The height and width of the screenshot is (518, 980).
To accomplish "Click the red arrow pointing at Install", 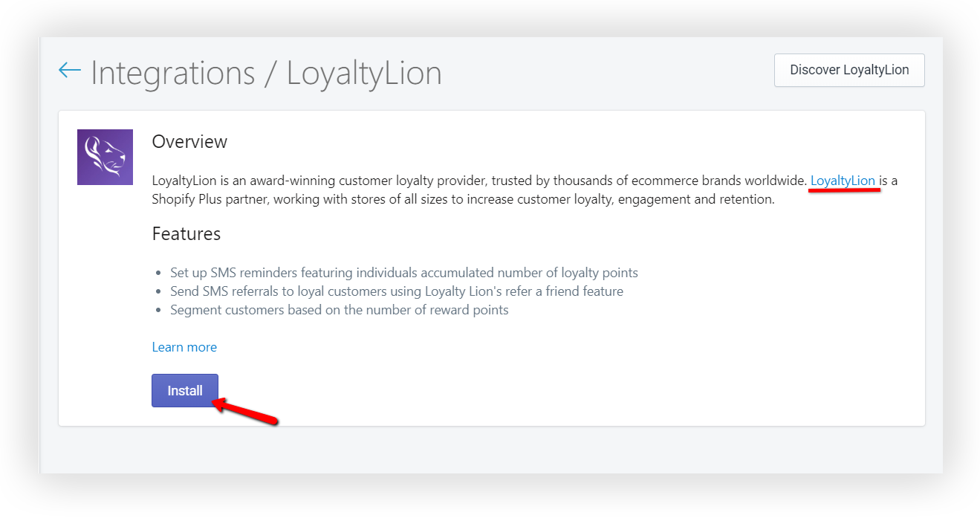I will coord(245,412).
